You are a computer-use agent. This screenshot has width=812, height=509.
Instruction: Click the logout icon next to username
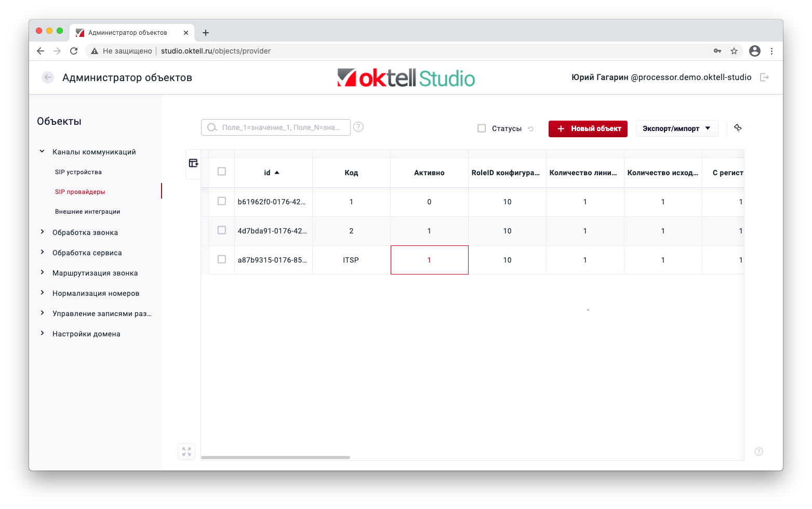(x=764, y=77)
